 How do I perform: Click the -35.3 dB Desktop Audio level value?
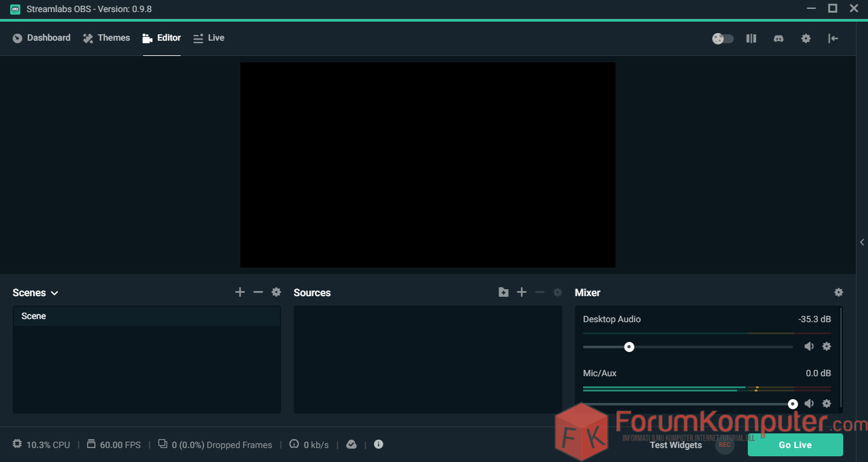[815, 320]
